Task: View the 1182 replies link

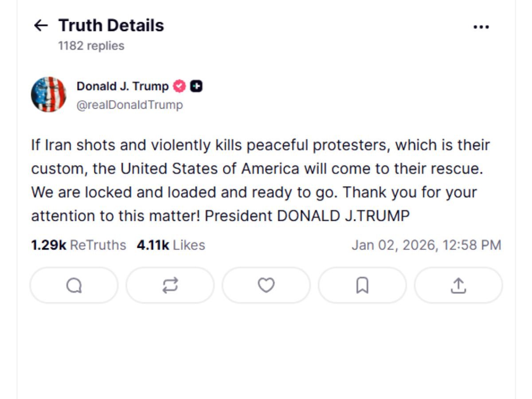Action: pyautogui.click(x=90, y=46)
